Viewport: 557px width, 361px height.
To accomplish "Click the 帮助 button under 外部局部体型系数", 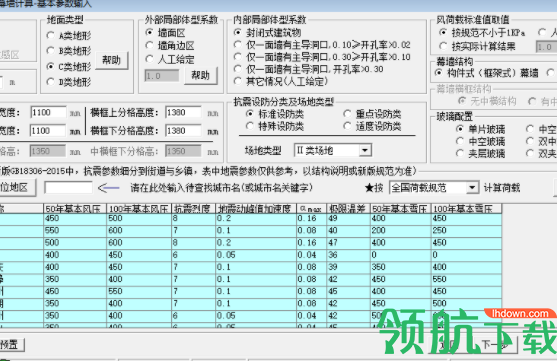I will point(201,75).
